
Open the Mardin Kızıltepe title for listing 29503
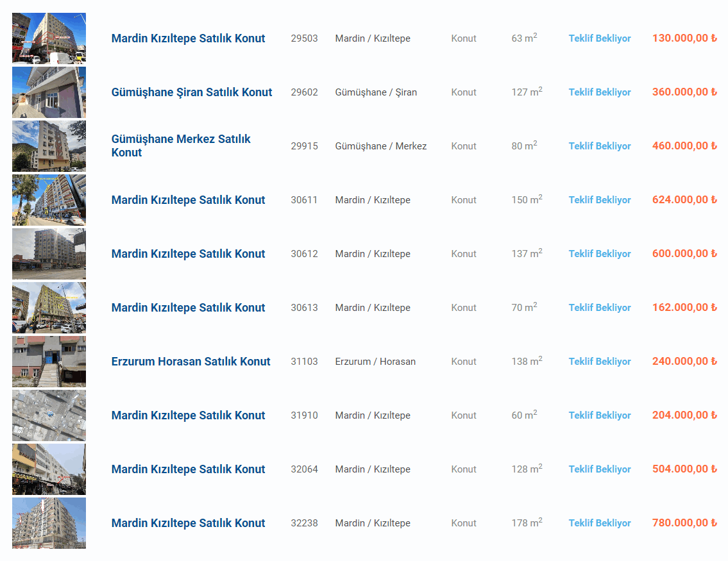188,38
